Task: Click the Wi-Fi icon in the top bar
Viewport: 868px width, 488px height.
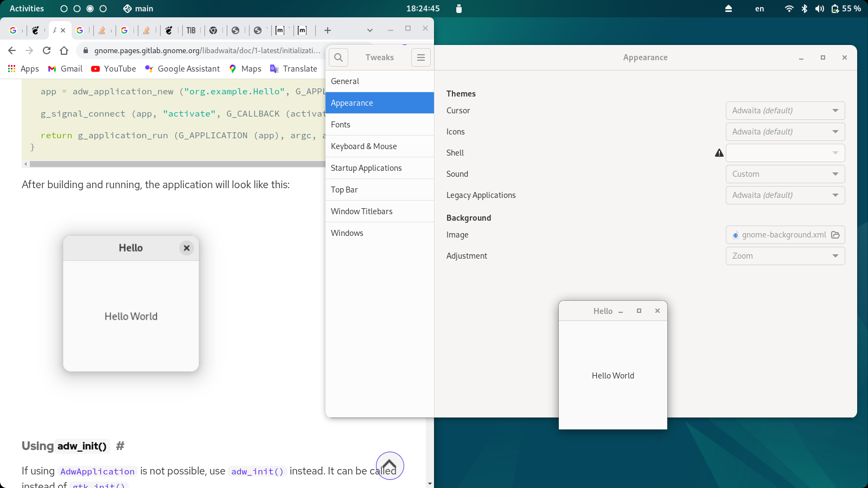Action: tap(788, 8)
